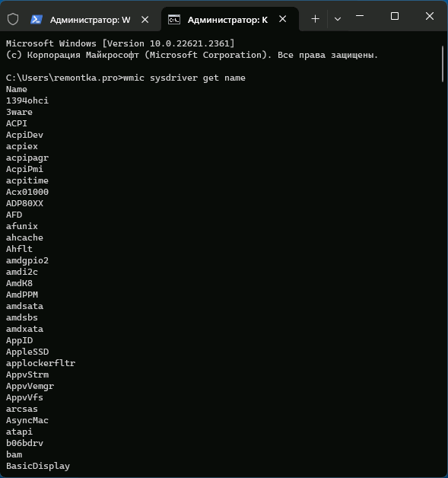Close the Terminal window

430,16
